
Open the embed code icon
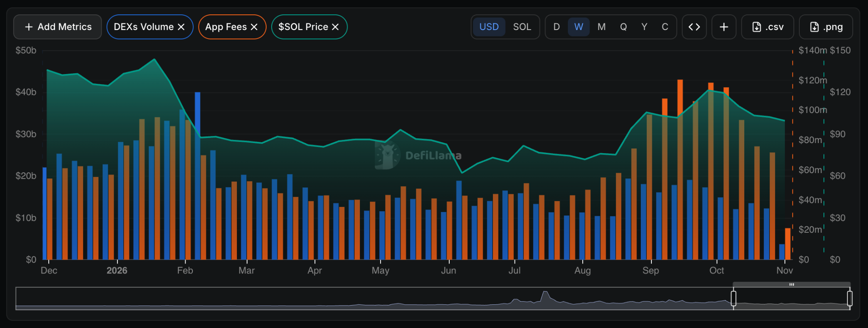pos(694,27)
